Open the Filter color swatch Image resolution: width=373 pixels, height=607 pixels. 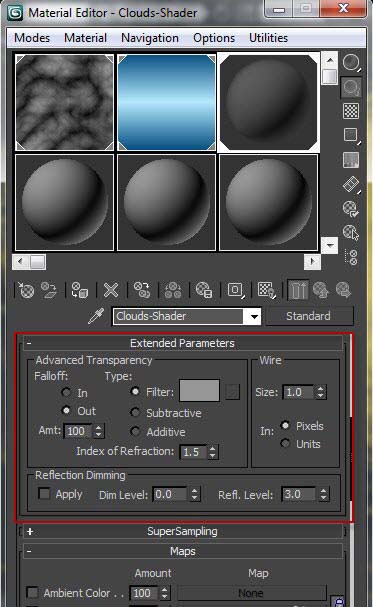[x=200, y=391]
